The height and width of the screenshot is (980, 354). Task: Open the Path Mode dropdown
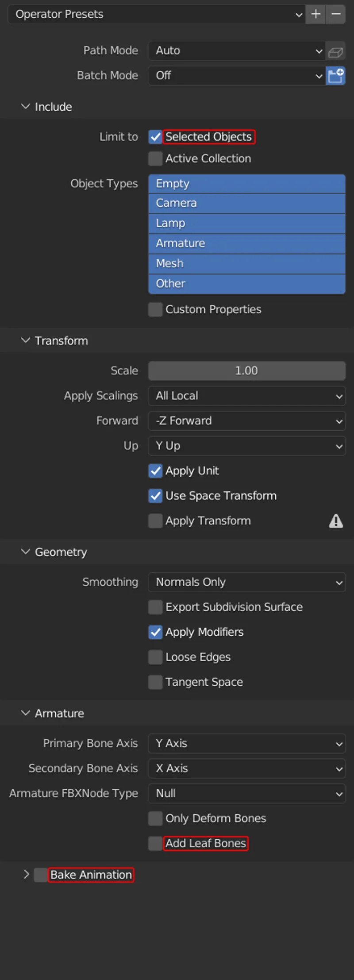(x=237, y=51)
